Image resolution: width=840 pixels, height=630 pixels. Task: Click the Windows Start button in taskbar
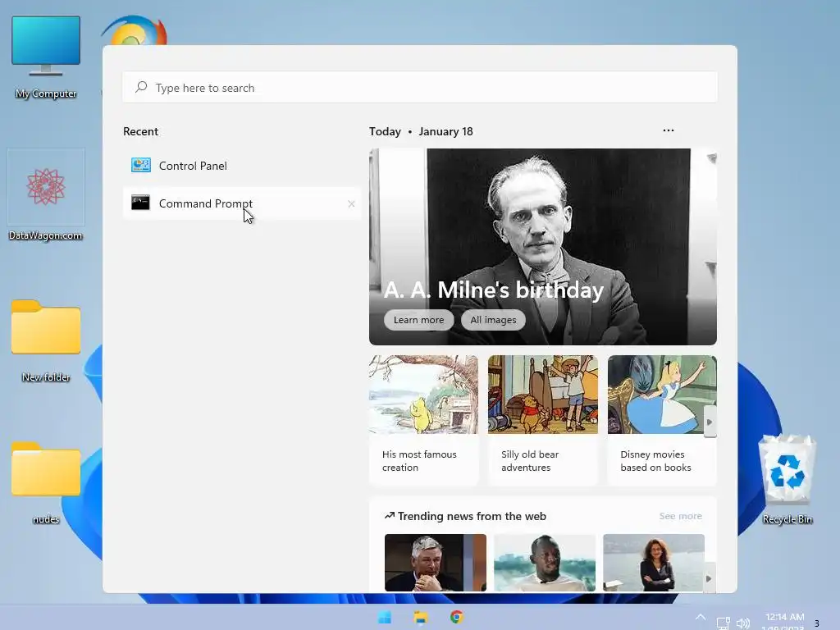click(x=385, y=617)
